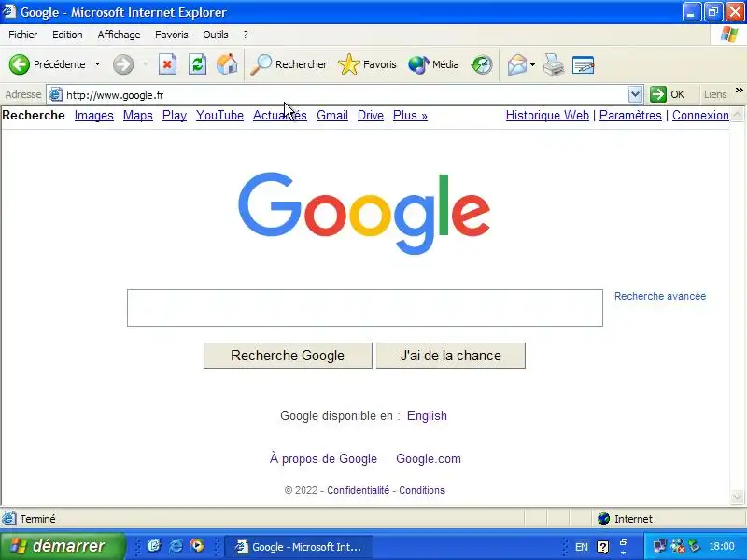
Task: Click the scrollbar up arrow
Action: (x=737, y=115)
